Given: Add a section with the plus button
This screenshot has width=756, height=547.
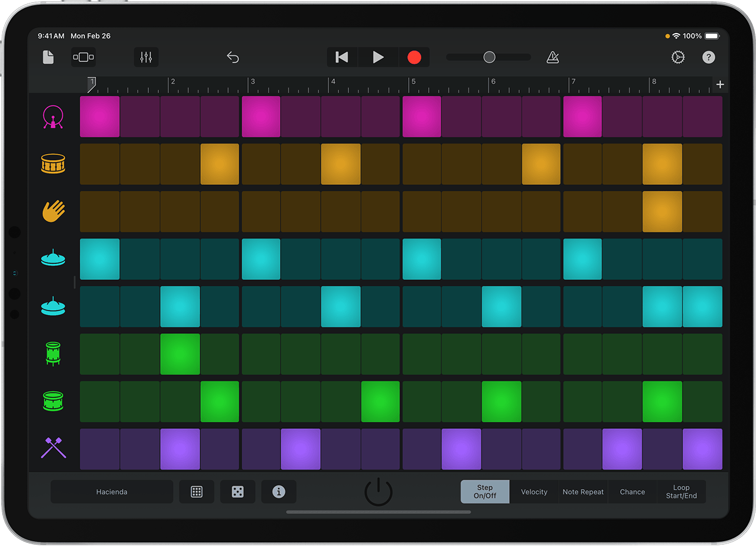Looking at the screenshot, I should (720, 84).
